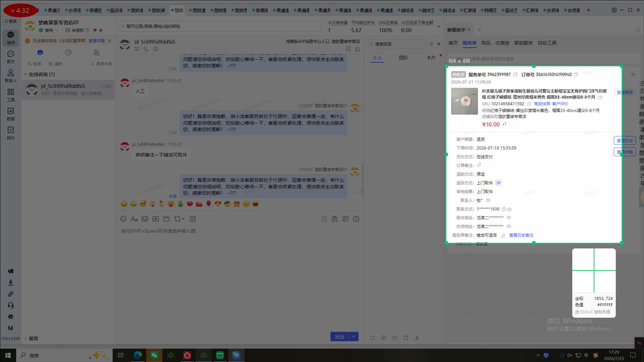Open the 工具 tools section
Screen dimensions: 644x362
[x=11, y=95]
